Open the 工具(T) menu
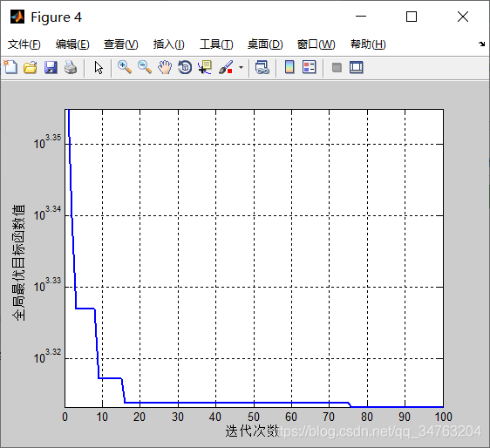Screen dimensions: 490x448 pyautogui.click(x=216, y=44)
